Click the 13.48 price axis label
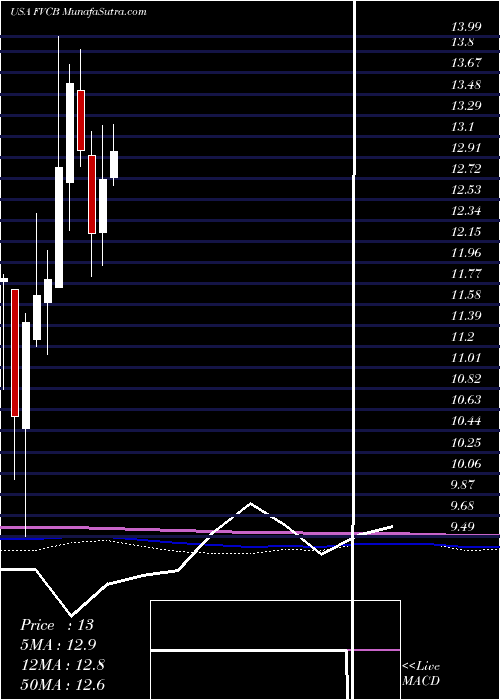This screenshot has width=500, height=700. 466,84
